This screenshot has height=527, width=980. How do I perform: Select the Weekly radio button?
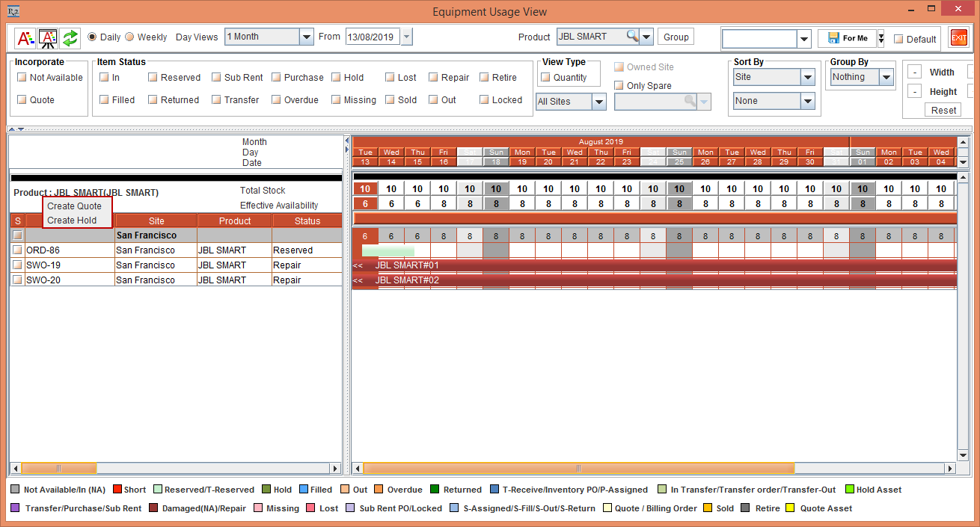pyautogui.click(x=129, y=37)
